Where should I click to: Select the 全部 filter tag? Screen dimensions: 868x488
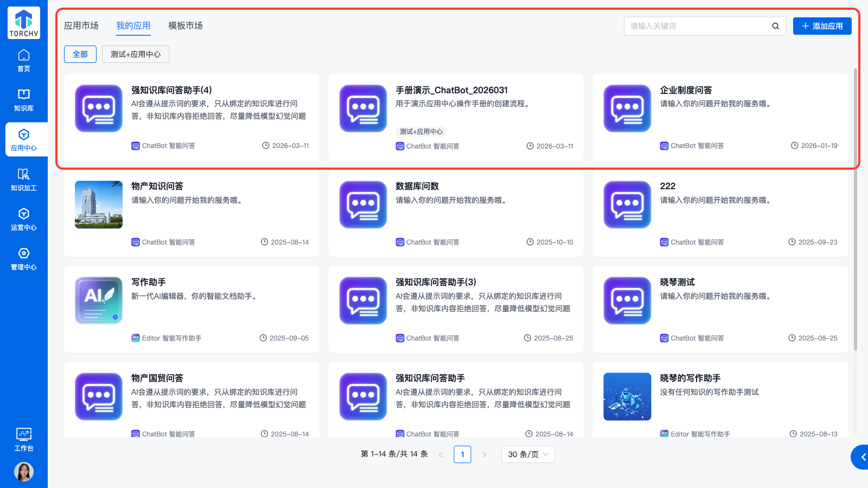[x=80, y=54]
